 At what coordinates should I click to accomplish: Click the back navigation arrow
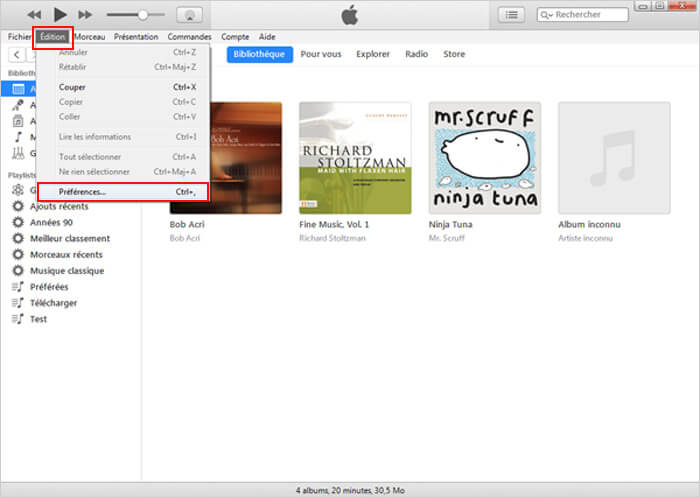17,54
